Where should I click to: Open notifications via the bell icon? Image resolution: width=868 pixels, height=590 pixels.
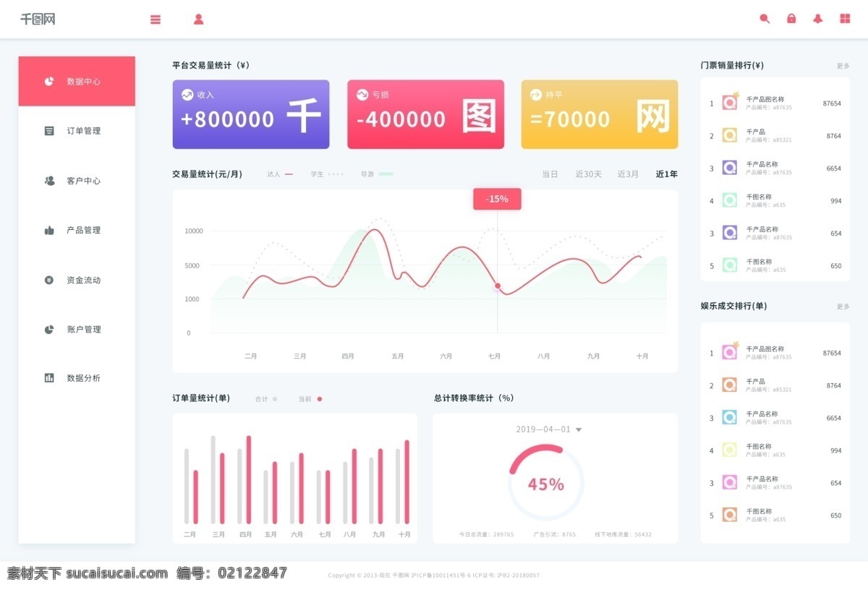click(818, 19)
